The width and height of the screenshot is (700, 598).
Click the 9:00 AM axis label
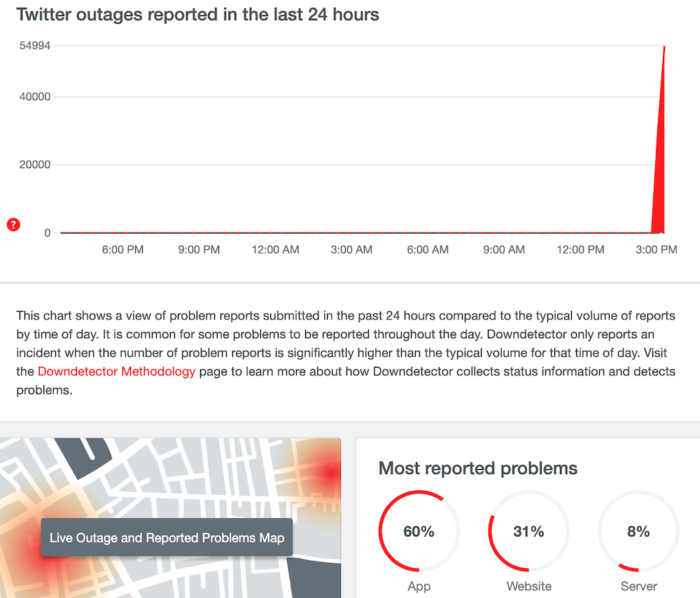click(504, 250)
